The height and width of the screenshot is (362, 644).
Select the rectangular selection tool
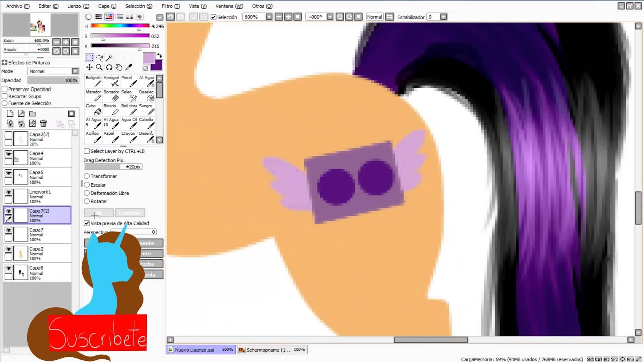(89, 58)
